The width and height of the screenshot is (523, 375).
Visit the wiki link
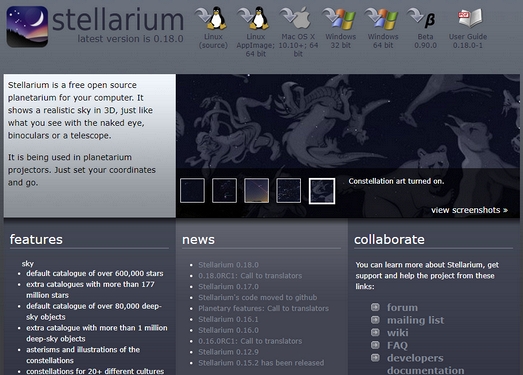pyautogui.click(x=398, y=333)
